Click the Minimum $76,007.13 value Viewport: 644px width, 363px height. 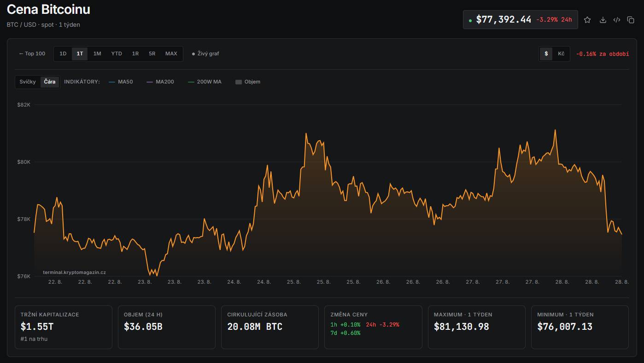coord(565,327)
